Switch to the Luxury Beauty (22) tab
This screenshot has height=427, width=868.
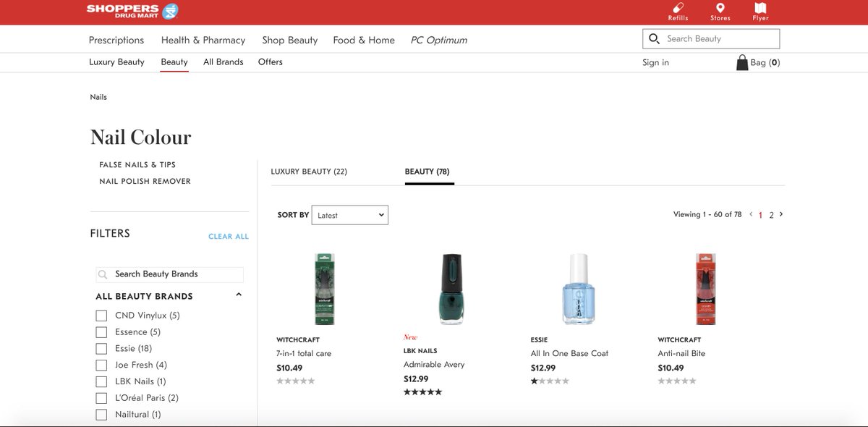coord(309,172)
